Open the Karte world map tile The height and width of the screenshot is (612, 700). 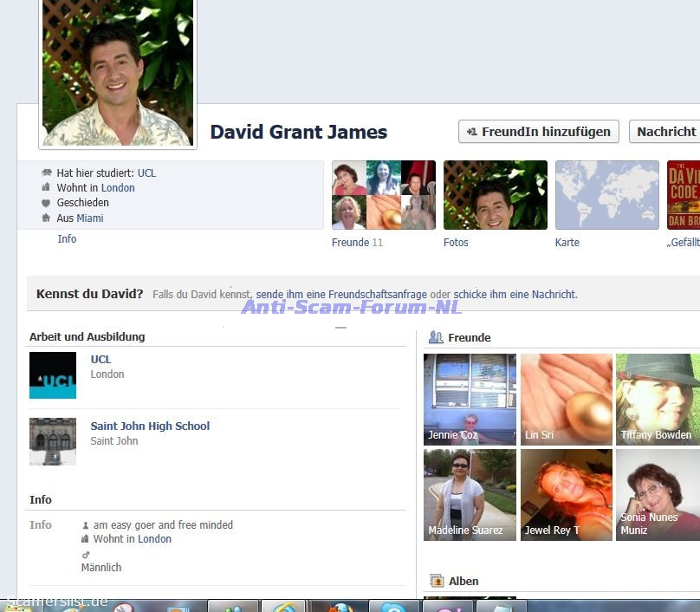[606, 195]
